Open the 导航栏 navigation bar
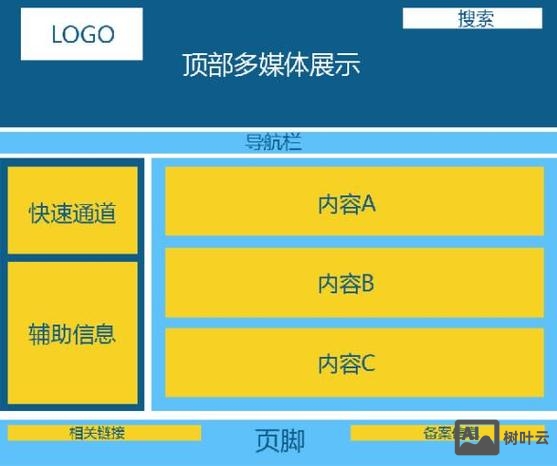The height and width of the screenshot is (466, 557). coord(278,142)
